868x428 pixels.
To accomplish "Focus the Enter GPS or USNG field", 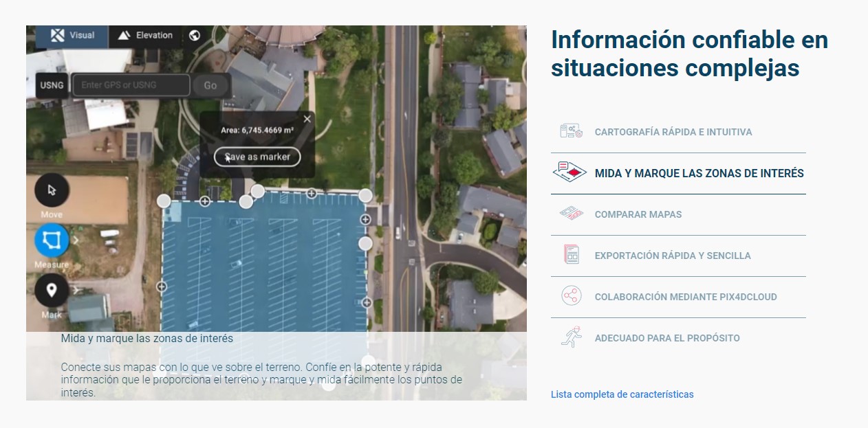I will (131, 85).
